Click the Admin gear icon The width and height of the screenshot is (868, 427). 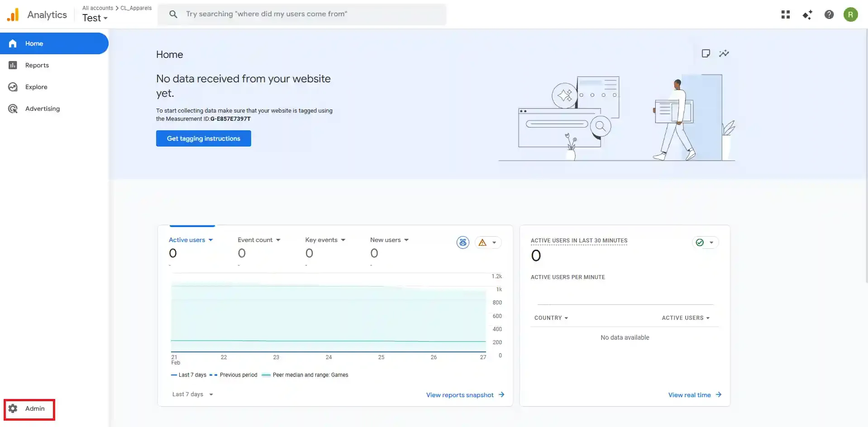[x=13, y=408]
